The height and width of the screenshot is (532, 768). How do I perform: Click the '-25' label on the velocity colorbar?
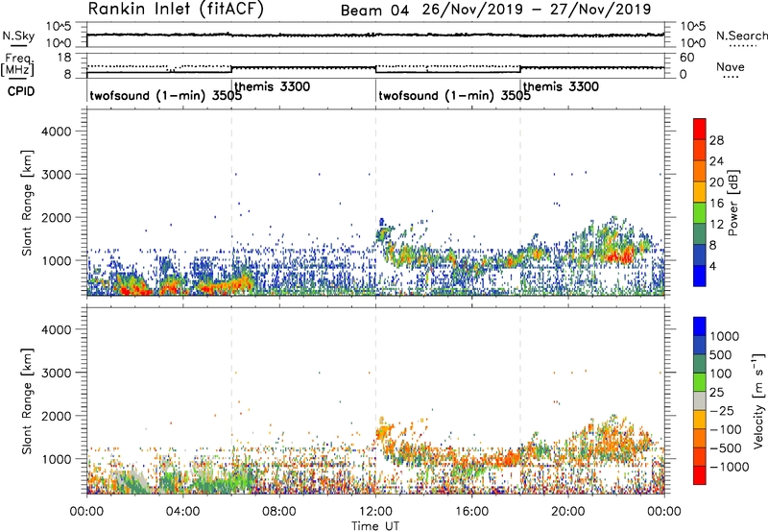722,411
